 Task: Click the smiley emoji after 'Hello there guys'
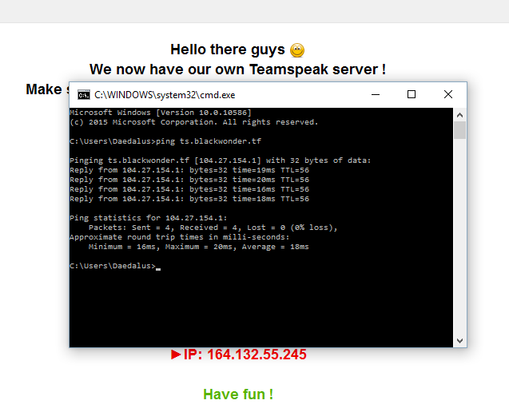(x=297, y=50)
